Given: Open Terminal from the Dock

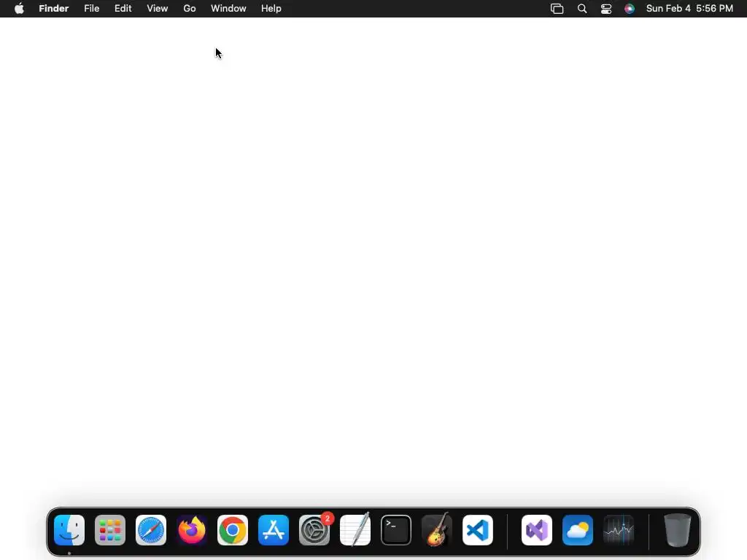Looking at the screenshot, I should tap(396, 530).
